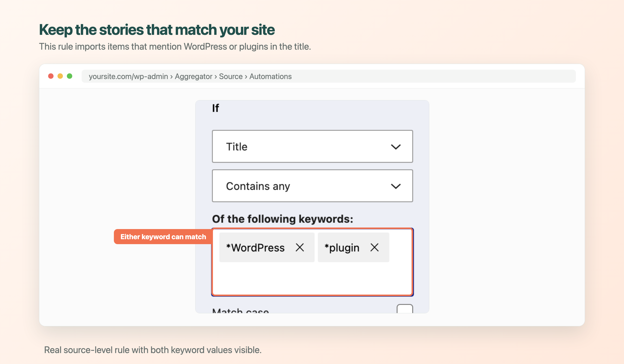Remove the *WordPress keyword tag
The image size is (624, 364).
300,248
